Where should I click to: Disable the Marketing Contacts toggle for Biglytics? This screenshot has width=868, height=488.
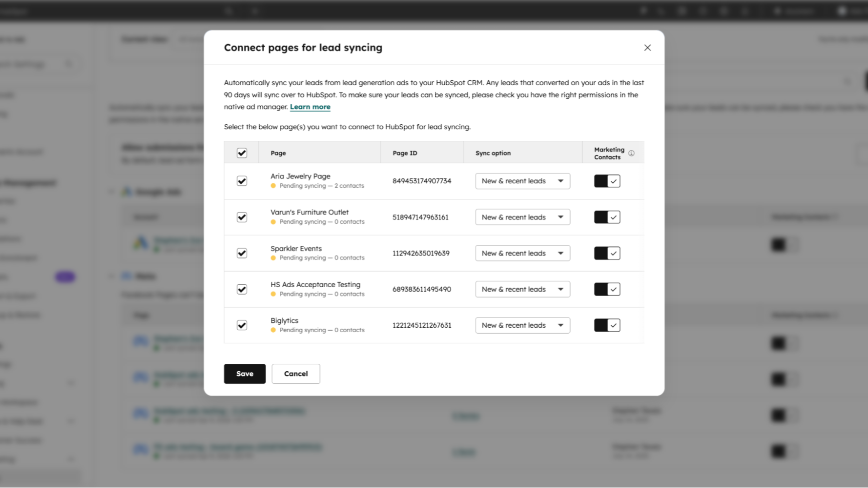[607, 325]
